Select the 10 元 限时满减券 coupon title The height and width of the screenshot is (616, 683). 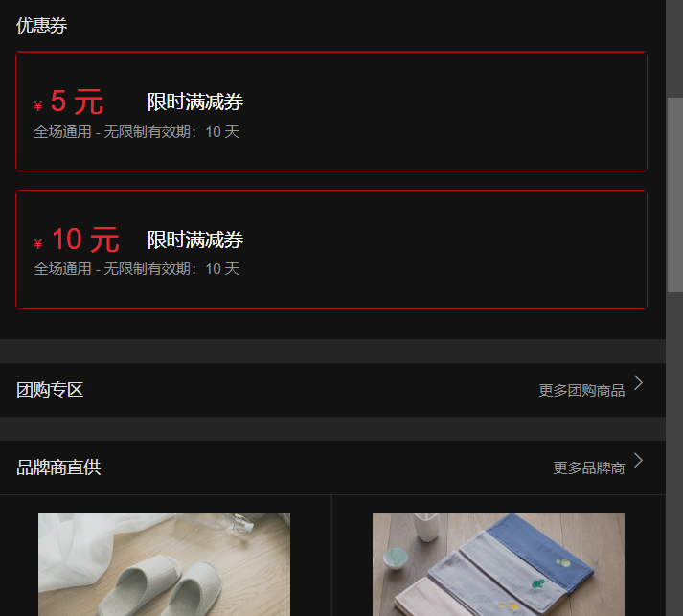(195, 240)
